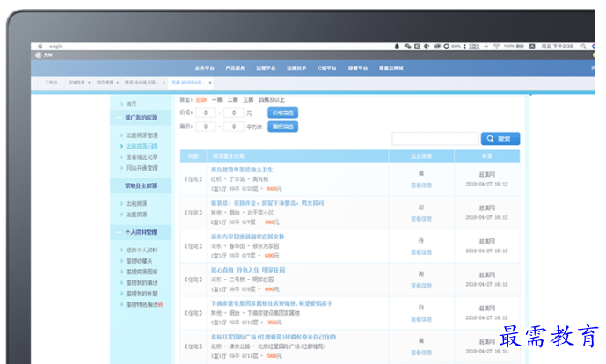Viewport: 606px width, 364px height.
Task: Open the 北辰红星国际广场 listing title
Action: 274,337
